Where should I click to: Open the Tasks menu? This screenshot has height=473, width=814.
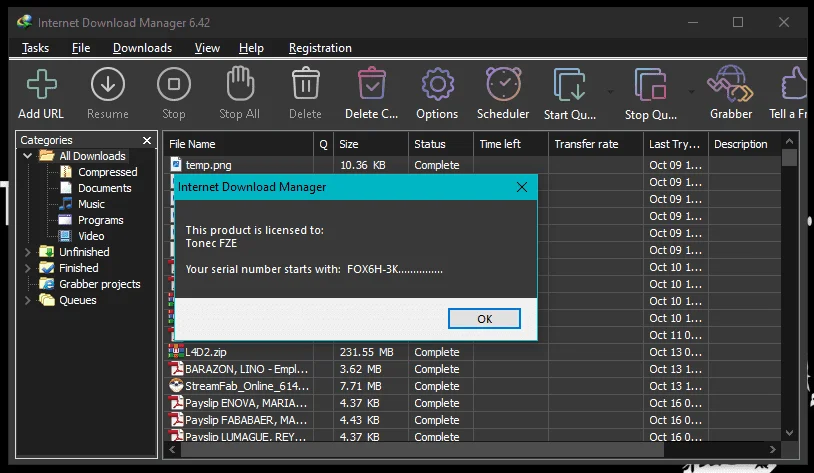35,48
